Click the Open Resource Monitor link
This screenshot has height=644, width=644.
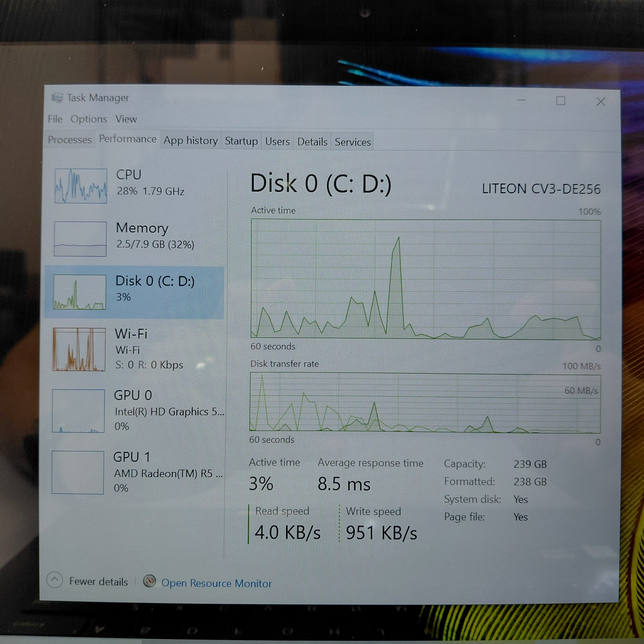pos(216,583)
